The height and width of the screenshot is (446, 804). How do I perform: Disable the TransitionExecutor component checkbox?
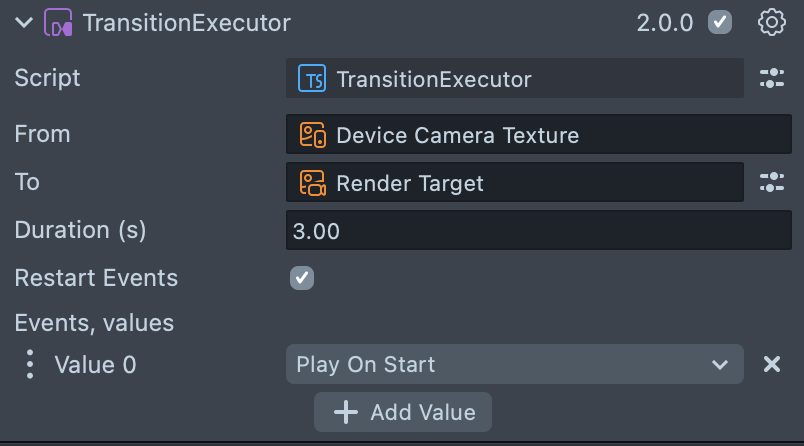[x=720, y=23]
